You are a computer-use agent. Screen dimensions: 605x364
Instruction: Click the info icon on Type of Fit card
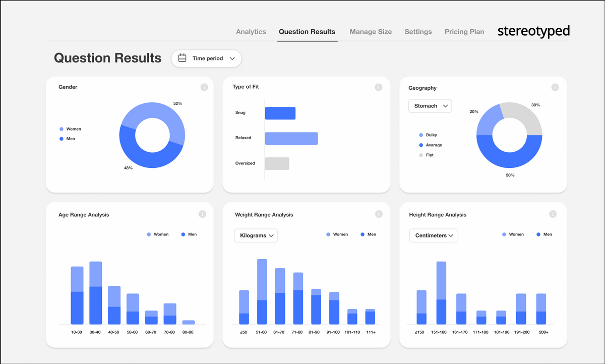(x=379, y=87)
